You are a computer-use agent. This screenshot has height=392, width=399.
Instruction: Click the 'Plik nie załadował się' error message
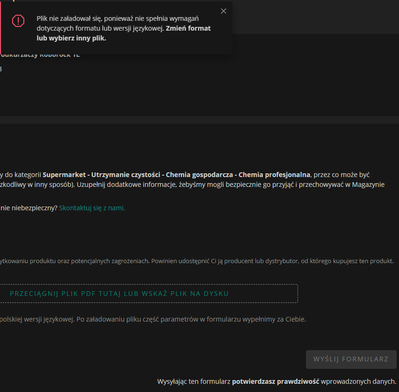pyautogui.click(x=124, y=28)
